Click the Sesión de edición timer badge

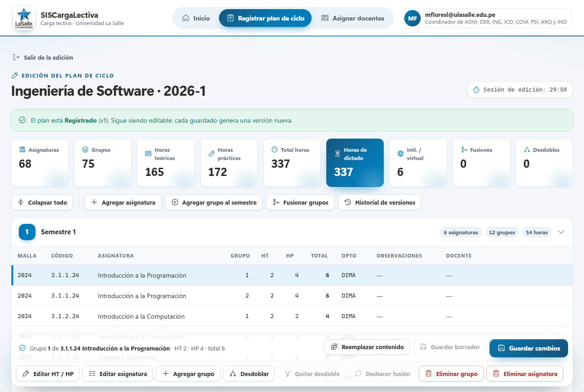tap(520, 90)
